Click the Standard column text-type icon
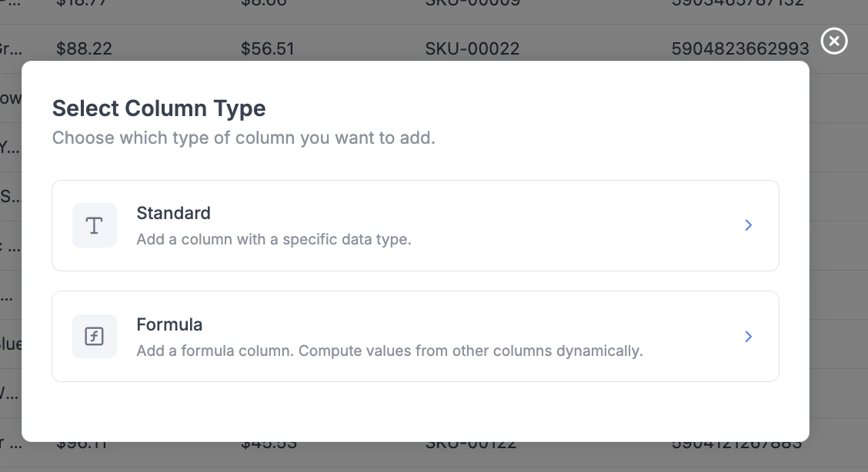Viewport: 868px width, 472px height. (94, 225)
